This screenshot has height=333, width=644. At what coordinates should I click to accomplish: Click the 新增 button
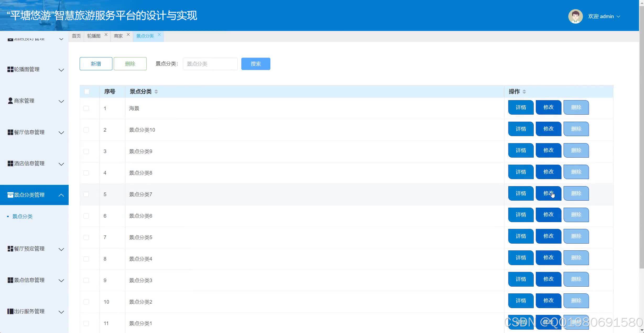pos(96,63)
